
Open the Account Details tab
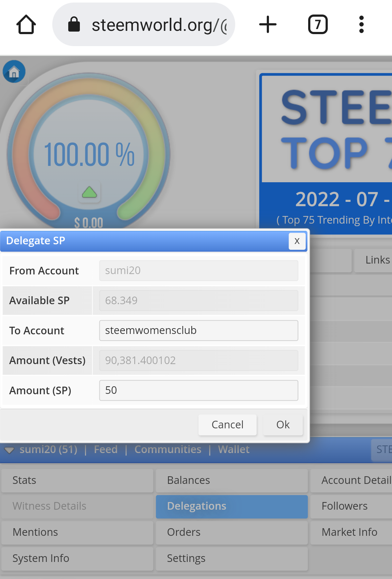351,480
